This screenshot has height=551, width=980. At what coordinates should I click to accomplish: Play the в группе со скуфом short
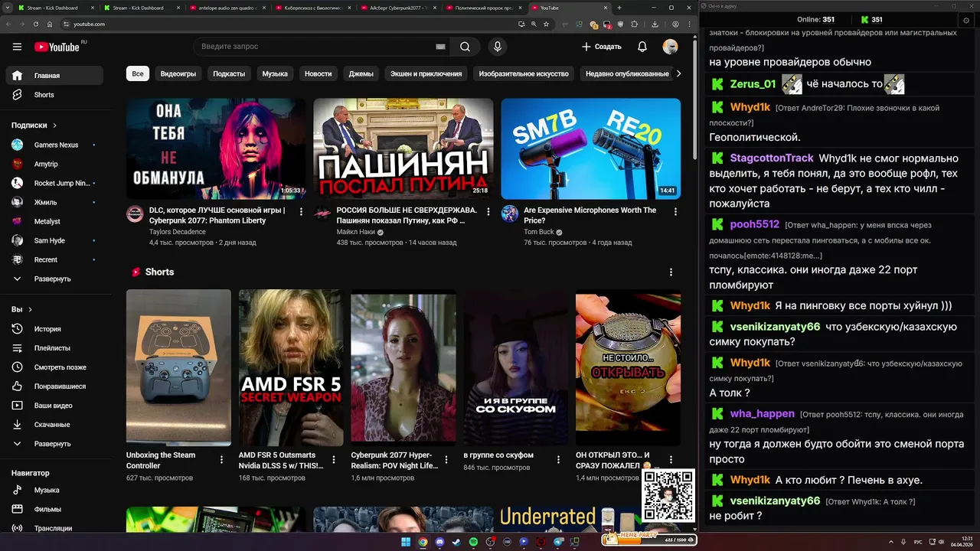(516, 367)
